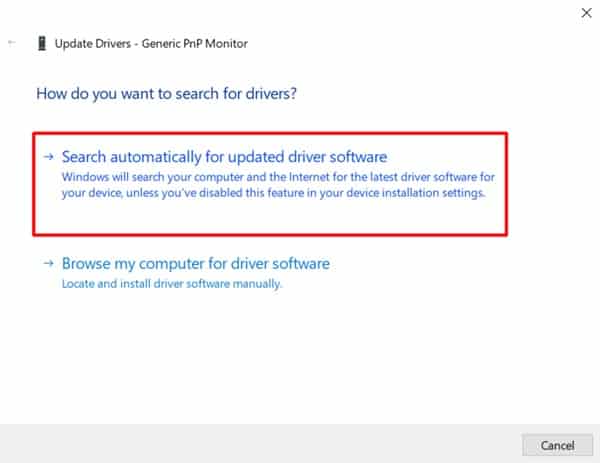Click 'Windows will search your computer' description

click(278, 185)
